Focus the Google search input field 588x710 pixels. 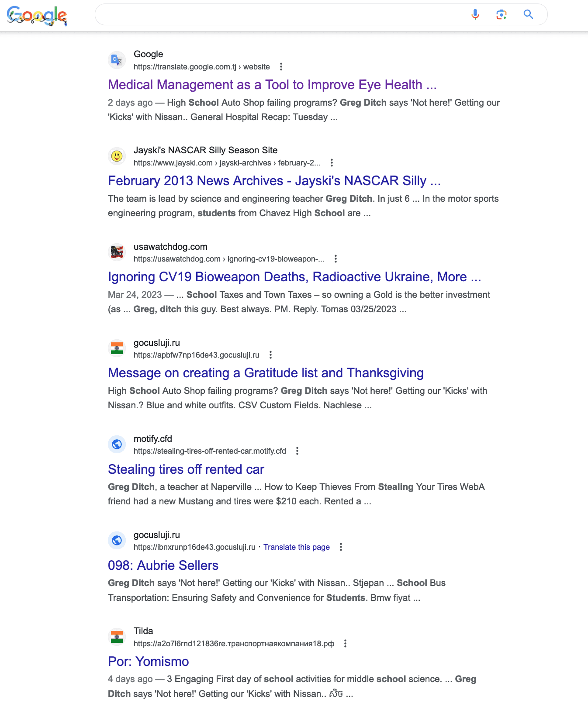point(280,14)
